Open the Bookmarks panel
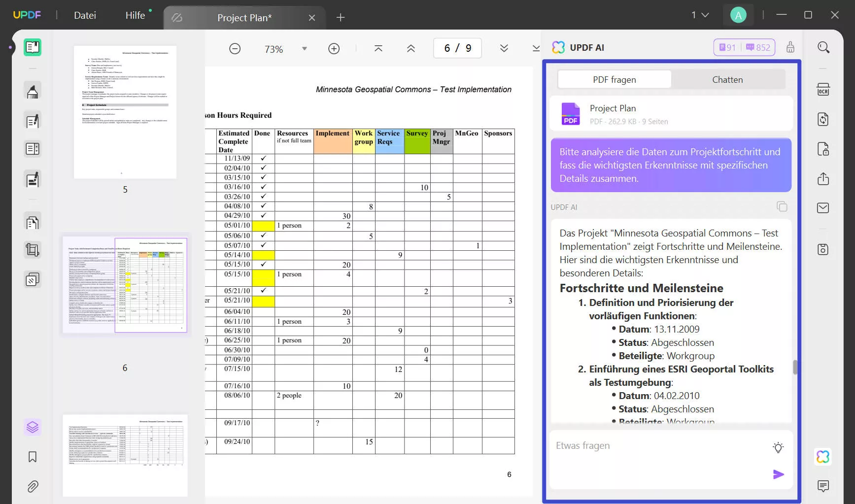The image size is (855, 504). pyautogui.click(x=33, y=457)
